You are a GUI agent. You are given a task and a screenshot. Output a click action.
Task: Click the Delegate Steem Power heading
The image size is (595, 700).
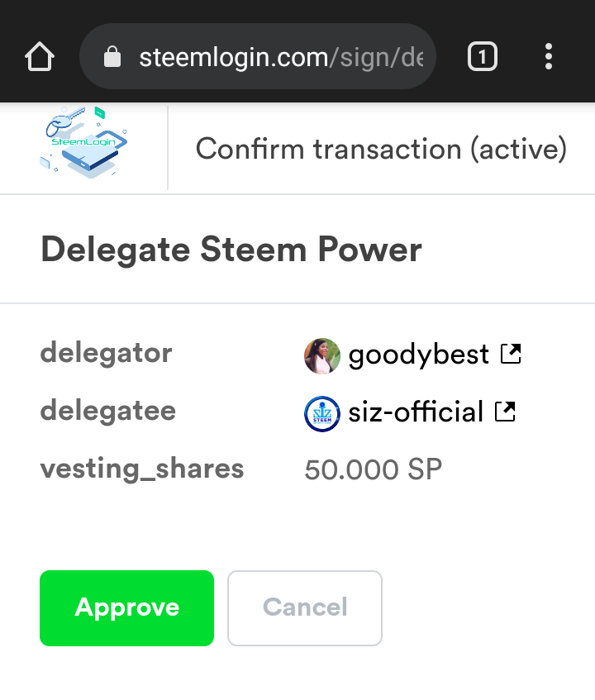[231, 249]
